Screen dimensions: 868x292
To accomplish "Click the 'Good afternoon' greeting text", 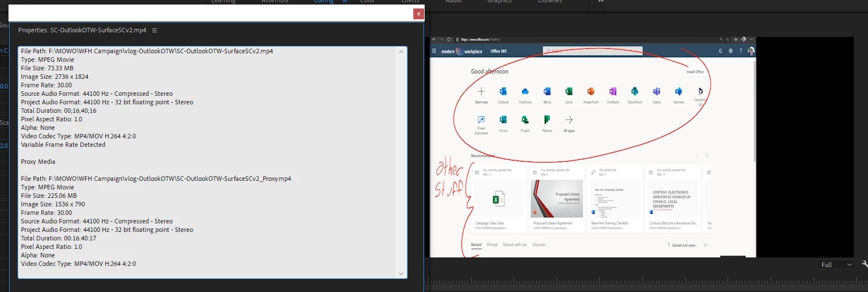I will point(490,72).
